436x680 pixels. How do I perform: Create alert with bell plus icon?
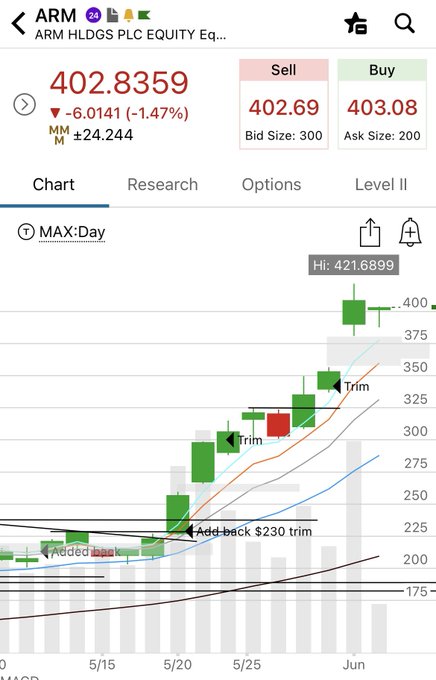click(410, 232)
